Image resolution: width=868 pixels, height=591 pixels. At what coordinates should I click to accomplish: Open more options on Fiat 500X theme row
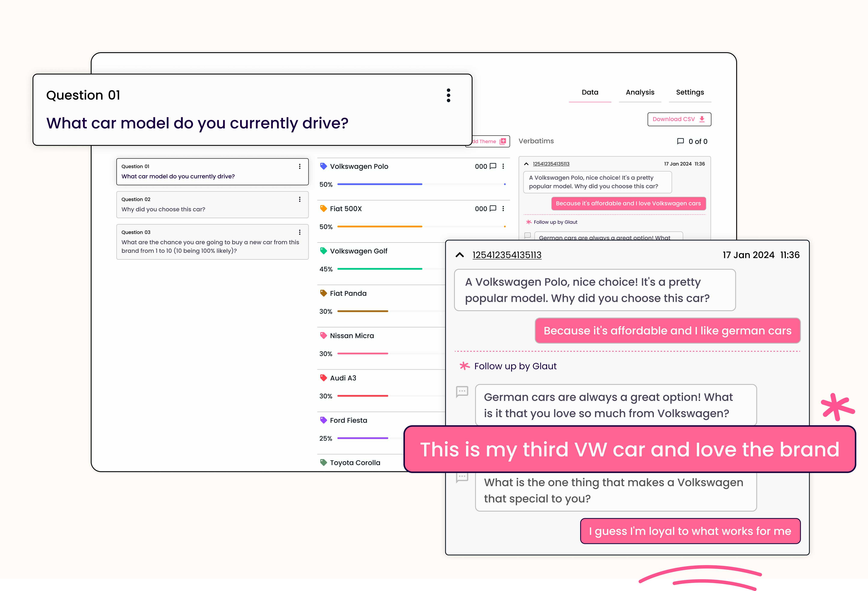coord(503,208)
